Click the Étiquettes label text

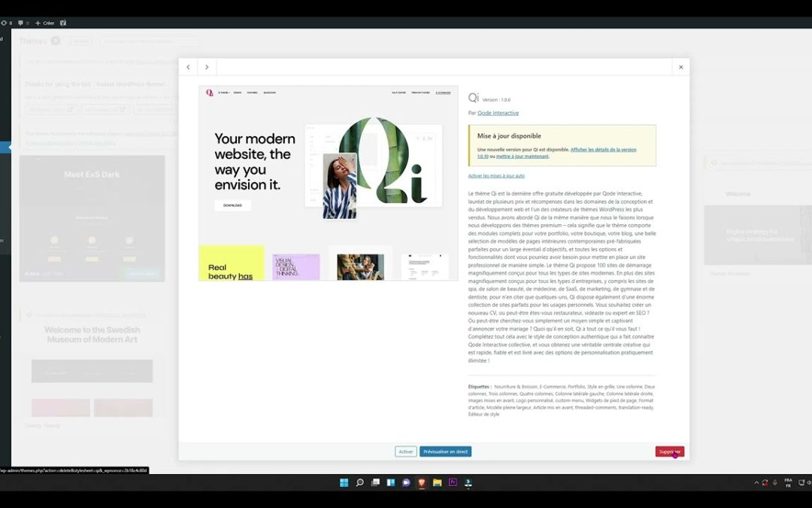click(480, 387)
